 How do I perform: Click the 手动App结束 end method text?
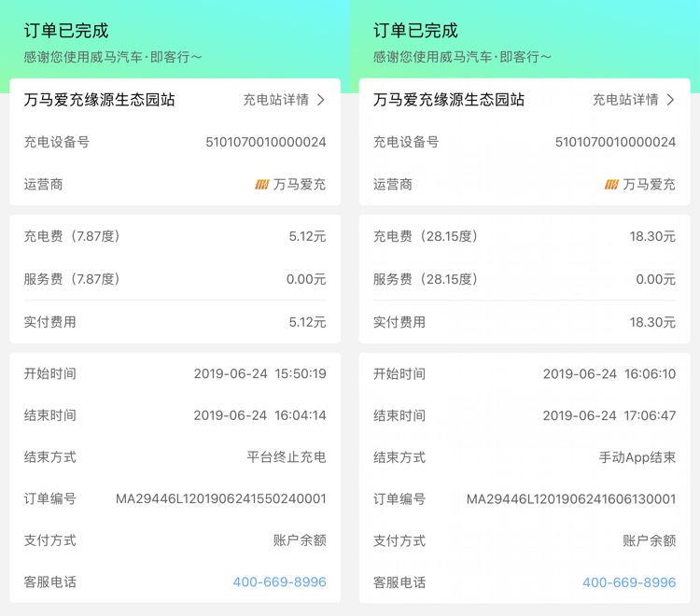637,457
